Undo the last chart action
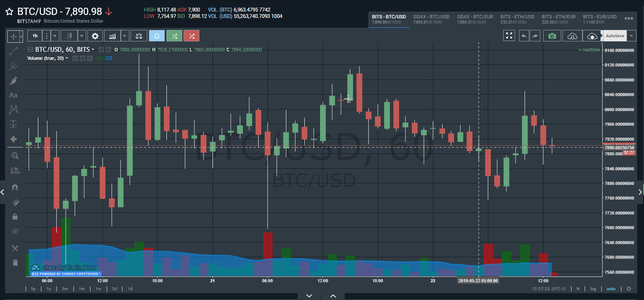644x300 pixels. [x=524, y=36]
